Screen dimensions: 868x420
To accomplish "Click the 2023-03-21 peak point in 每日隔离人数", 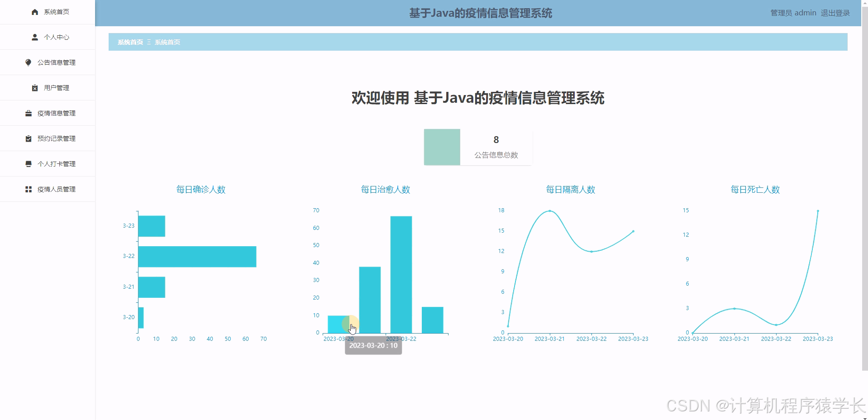I will click(549, 211).
